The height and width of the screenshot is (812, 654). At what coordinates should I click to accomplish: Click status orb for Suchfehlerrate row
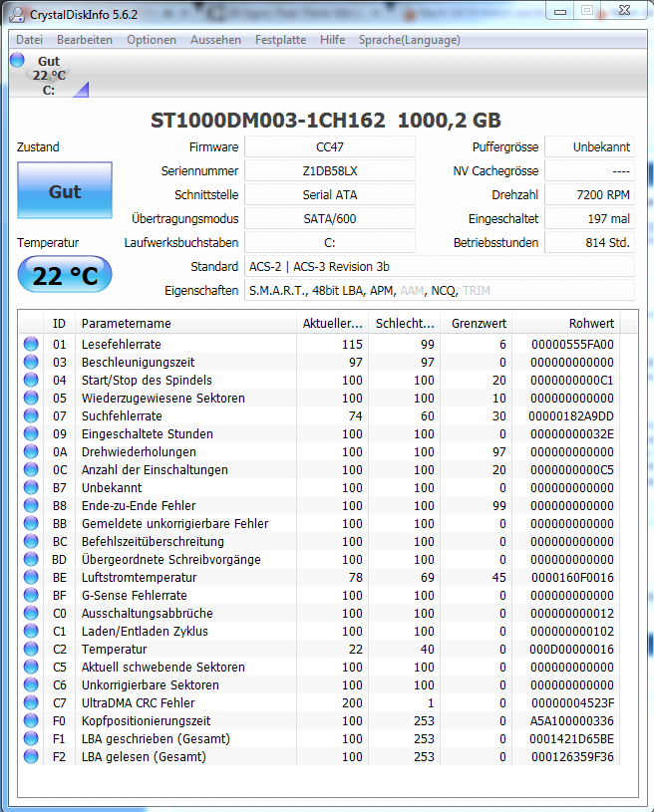31,415
